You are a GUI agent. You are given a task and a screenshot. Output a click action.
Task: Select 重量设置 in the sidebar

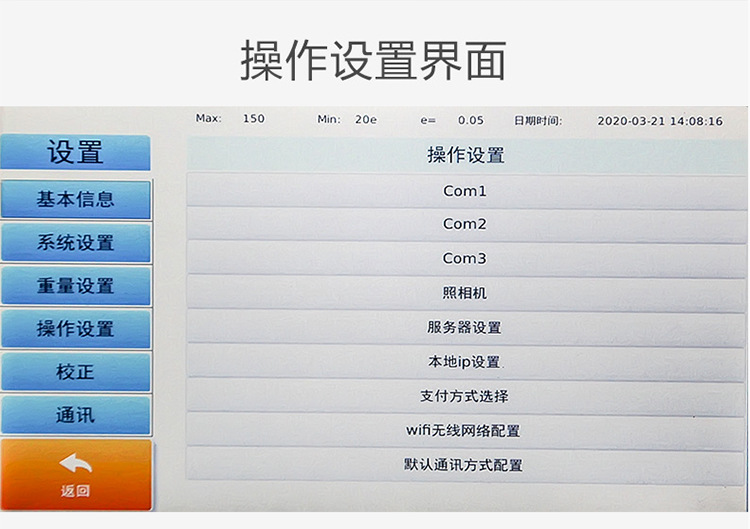click(x=76, y=286)
